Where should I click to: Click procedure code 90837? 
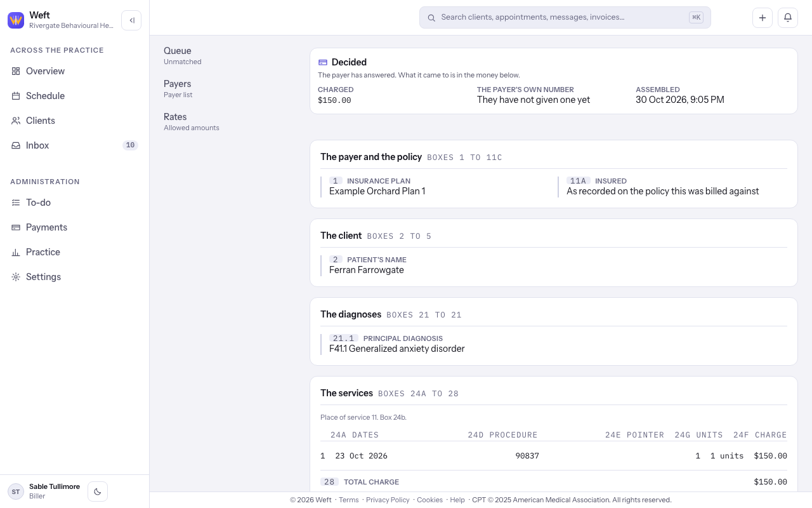click(527, 456)
